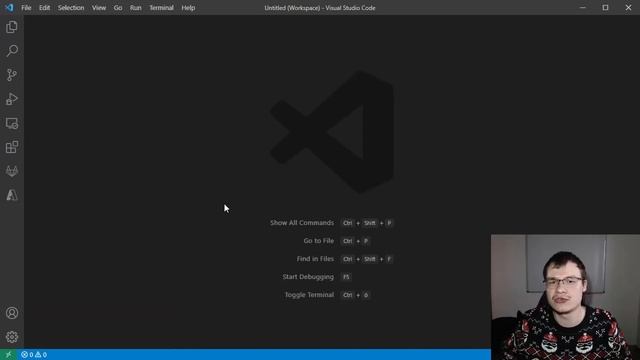This screenshot has width=640, height=360.
Task: Click the VS Code logo in title bar
Action: (9, 7)
